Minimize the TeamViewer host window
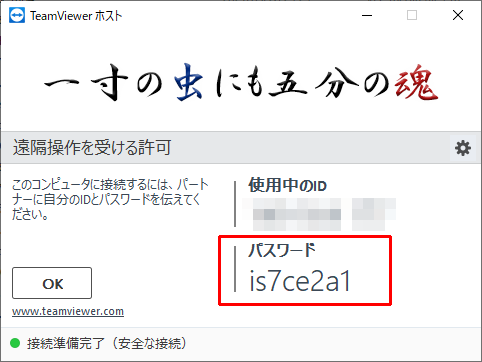Viewport: 482px width, 362px height. coord(367,15)
